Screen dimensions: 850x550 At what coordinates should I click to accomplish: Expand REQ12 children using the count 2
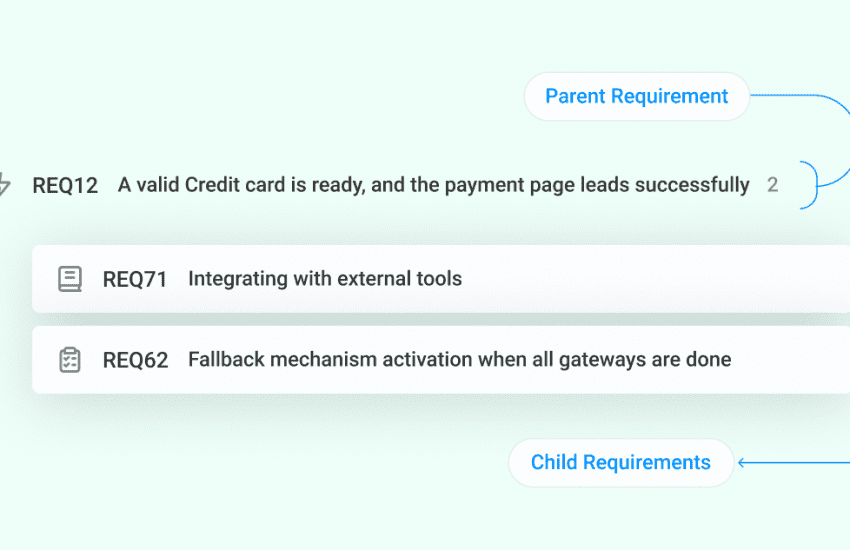(x=772, y=185)
